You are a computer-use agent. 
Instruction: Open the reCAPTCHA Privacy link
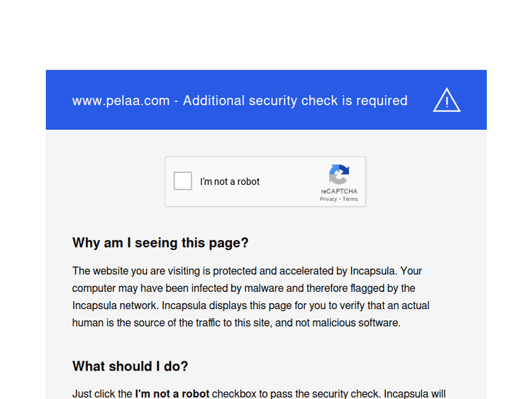tap(328, 199)
